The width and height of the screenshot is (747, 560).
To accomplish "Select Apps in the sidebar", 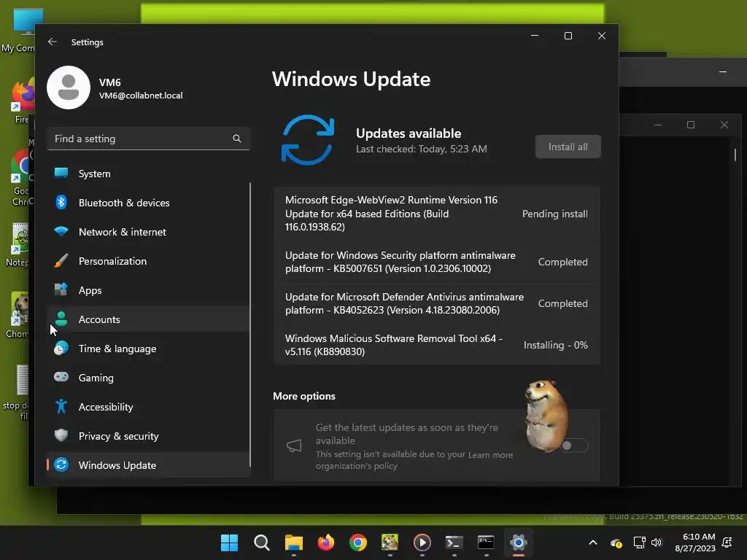I will point(149,290).
